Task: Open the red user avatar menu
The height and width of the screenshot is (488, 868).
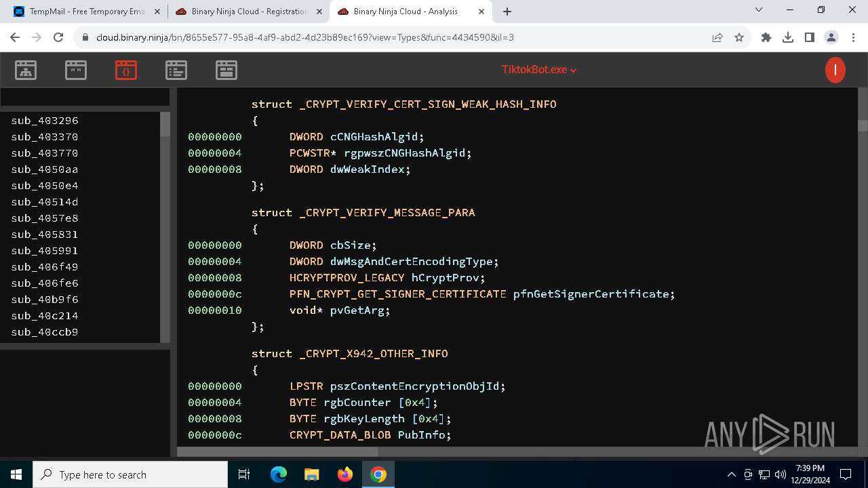Action: 835,70
